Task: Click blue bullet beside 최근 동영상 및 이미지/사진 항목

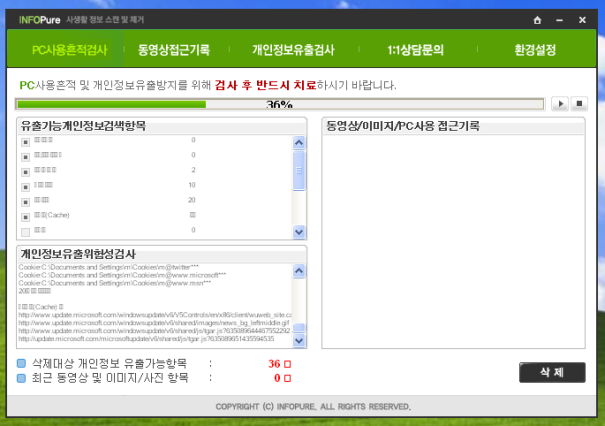Action: 22,378
